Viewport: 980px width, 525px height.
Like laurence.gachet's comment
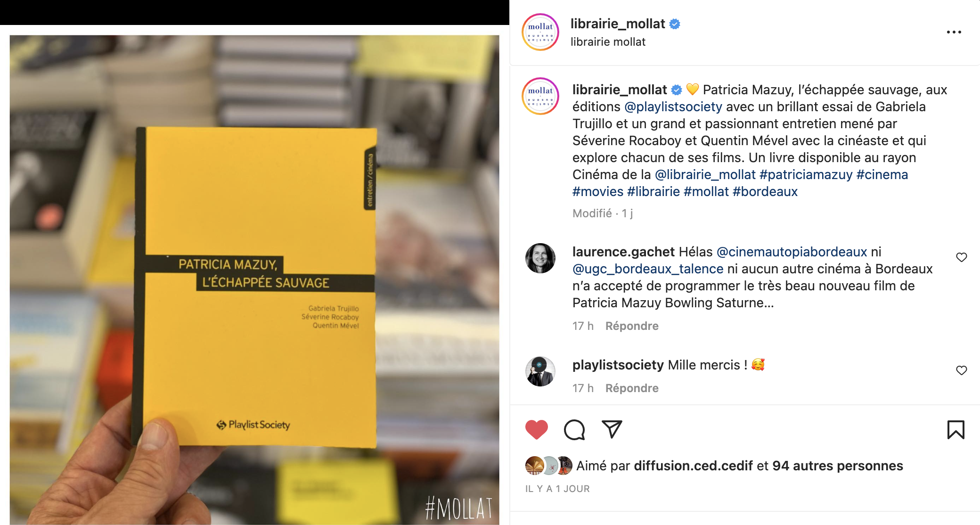(961, 257)
